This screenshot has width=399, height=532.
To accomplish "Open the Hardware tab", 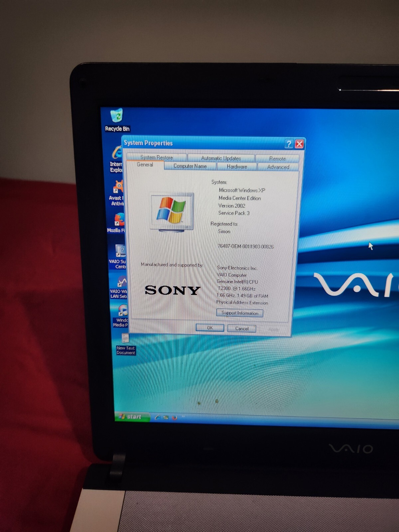I will (x=237, y=167).
